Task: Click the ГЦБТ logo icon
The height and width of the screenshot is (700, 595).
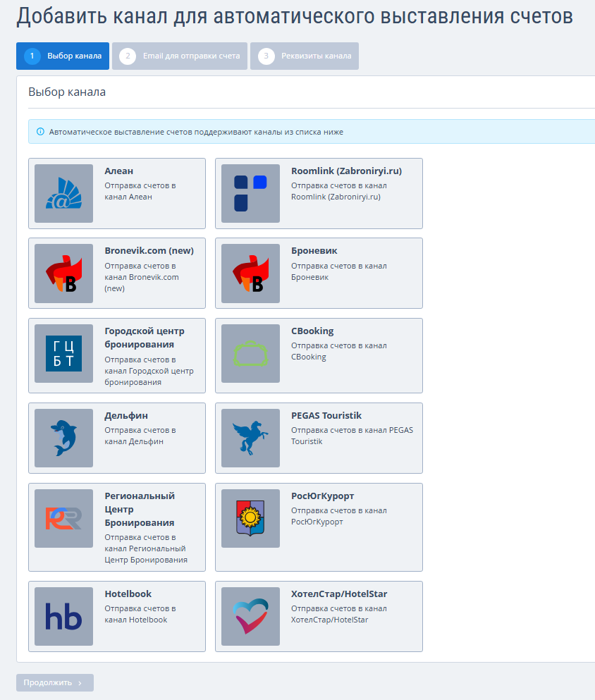Action: (64, 354)
